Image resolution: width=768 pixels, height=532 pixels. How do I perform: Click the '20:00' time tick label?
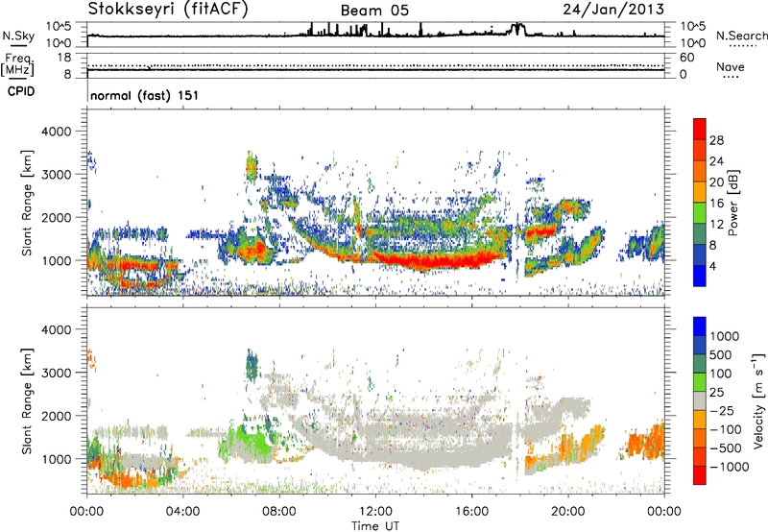(x=567, y=512)
